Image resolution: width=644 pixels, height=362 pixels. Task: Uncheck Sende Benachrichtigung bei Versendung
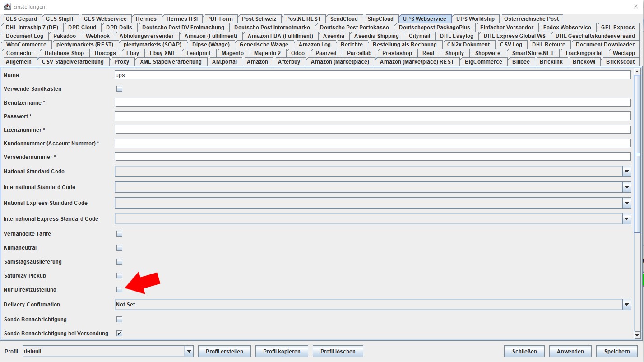(x=120, y=334)
